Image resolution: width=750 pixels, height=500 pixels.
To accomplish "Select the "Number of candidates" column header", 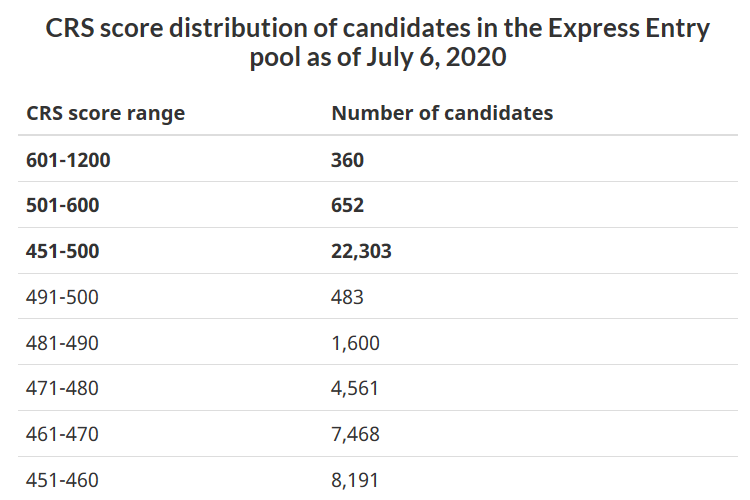I will click(442, 113).
